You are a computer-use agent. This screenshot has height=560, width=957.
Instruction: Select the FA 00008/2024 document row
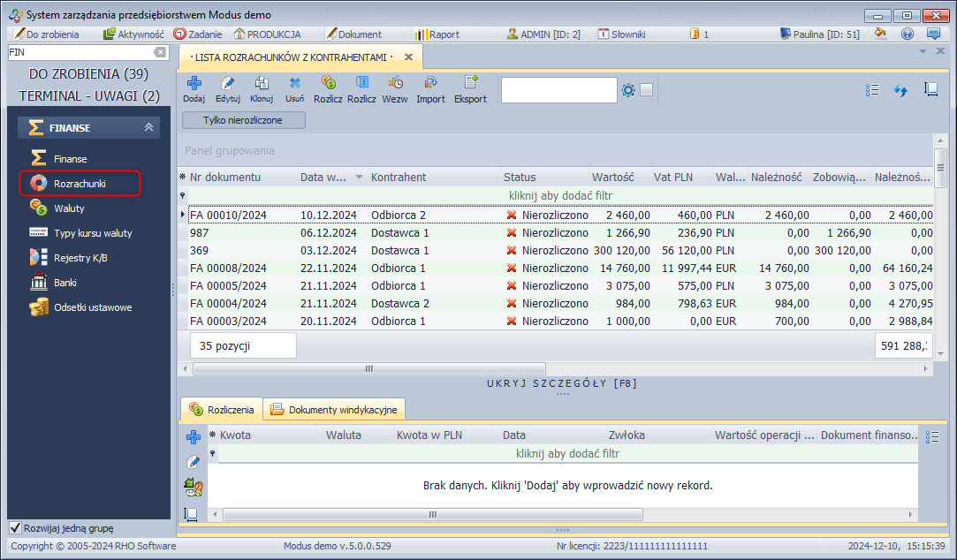(228, 268)
